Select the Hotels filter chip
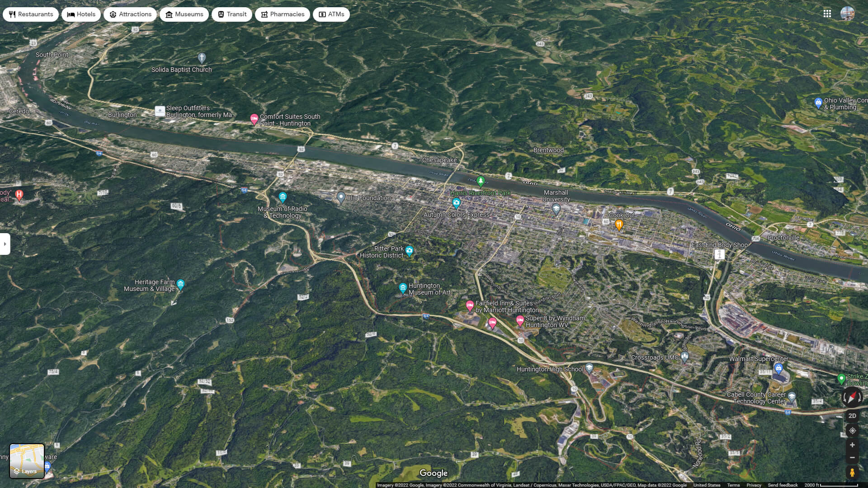 (x=81, y=14)
